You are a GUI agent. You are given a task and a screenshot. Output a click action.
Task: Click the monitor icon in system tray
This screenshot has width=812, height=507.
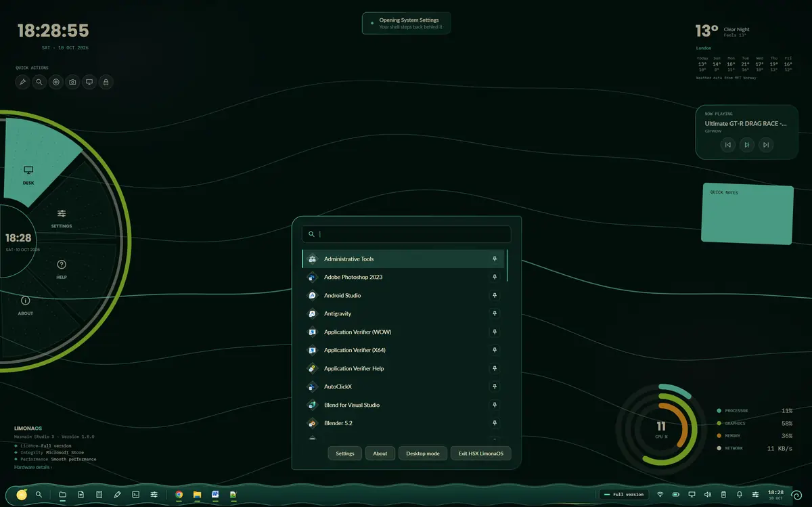coord(692,495)
